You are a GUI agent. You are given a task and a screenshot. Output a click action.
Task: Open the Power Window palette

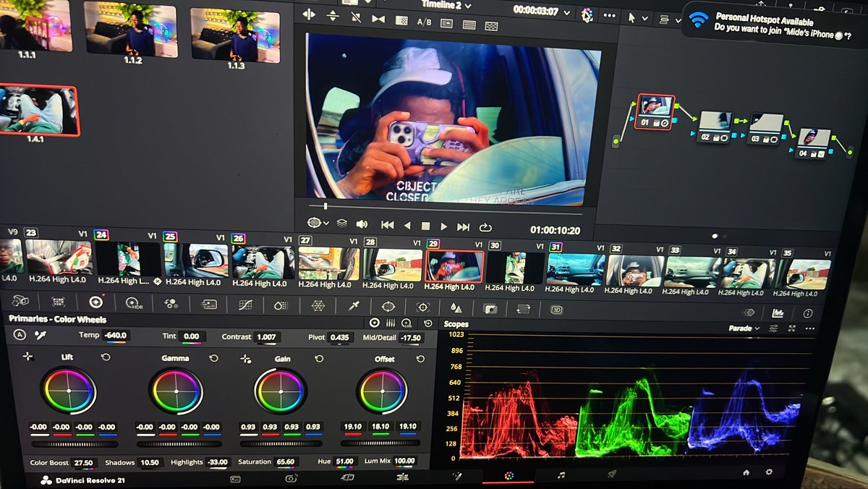tap(388, 306)
